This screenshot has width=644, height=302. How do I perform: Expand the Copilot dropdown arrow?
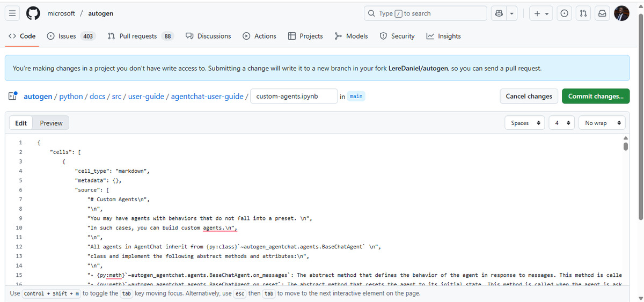point(513,13)
